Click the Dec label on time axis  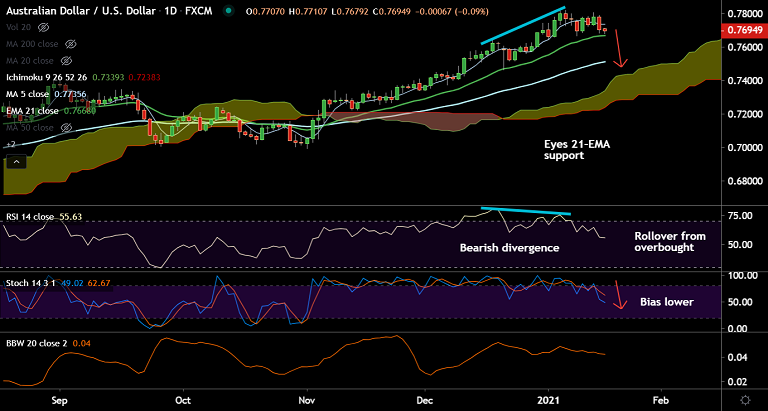pos(426,399)
